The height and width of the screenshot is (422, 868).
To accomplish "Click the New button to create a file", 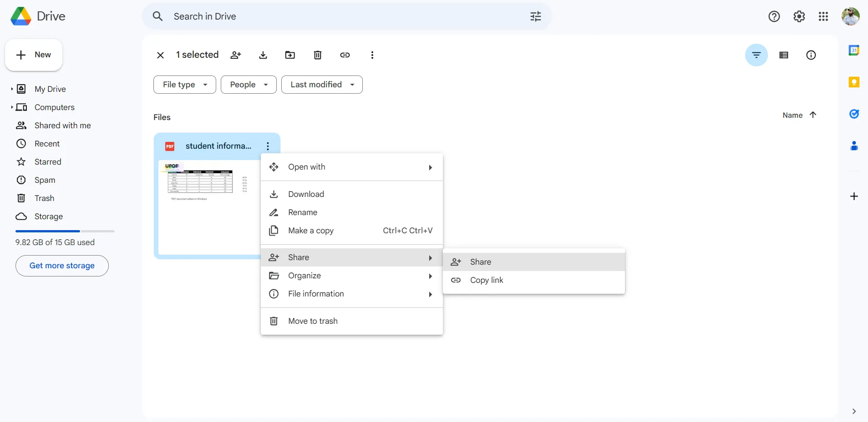I will [33, 55].
